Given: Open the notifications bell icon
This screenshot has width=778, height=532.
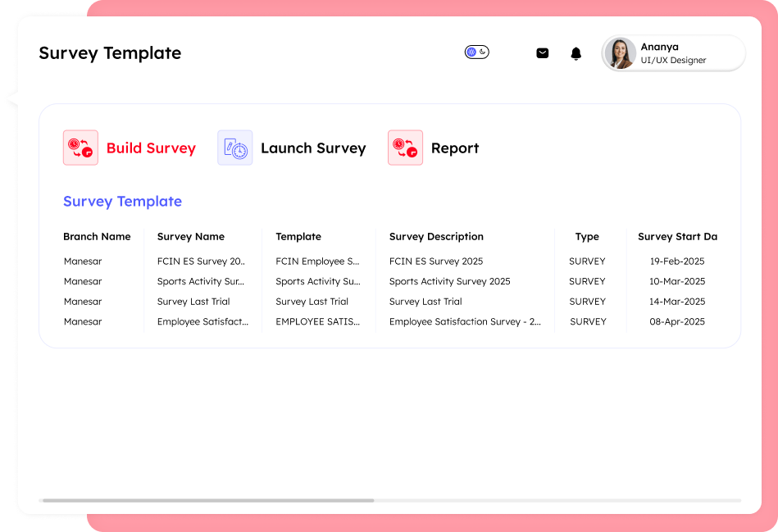Looking at the screenshot, I should (576, 53).
